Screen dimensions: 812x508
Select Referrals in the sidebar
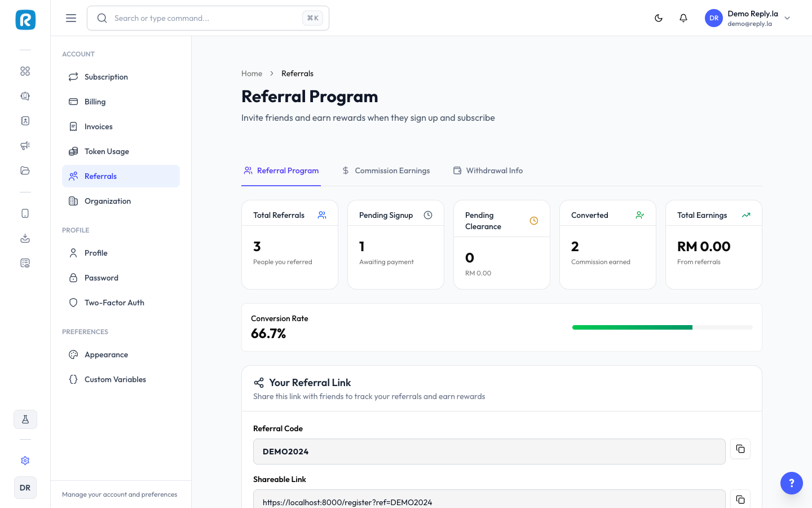click(x=121, y=176)
